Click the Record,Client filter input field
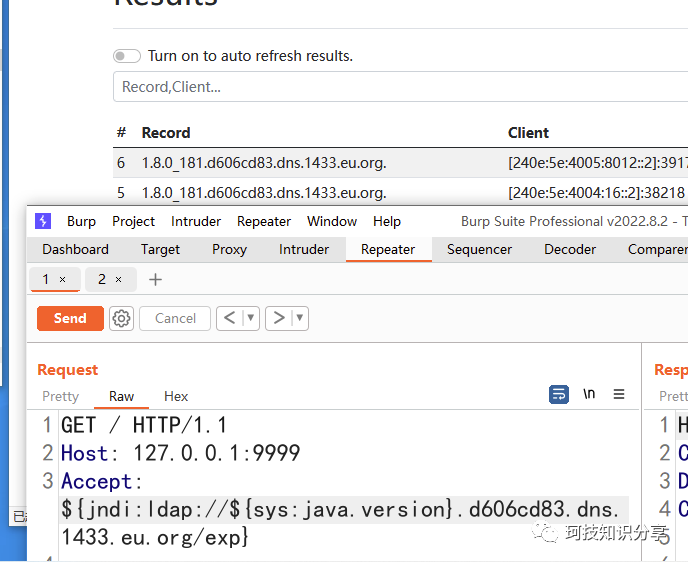Viewport: 688px width, 562px height. [x=400, y=87]
